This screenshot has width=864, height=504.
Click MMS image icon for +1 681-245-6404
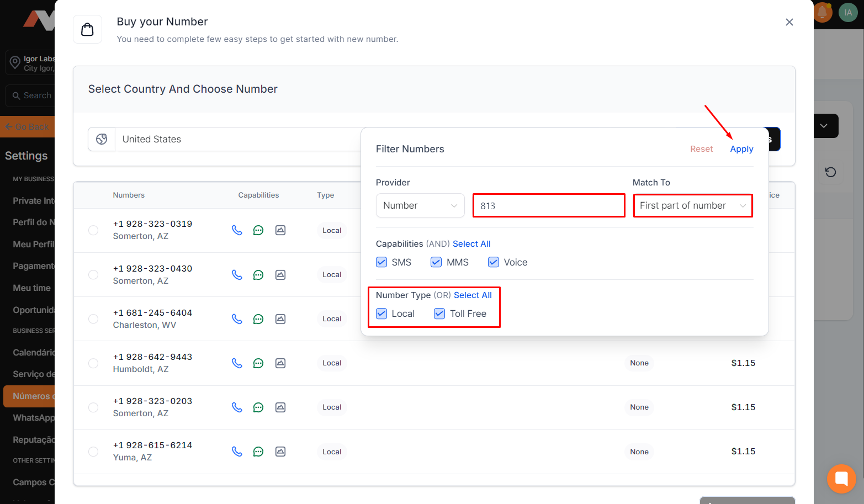[x=280, y=319]
